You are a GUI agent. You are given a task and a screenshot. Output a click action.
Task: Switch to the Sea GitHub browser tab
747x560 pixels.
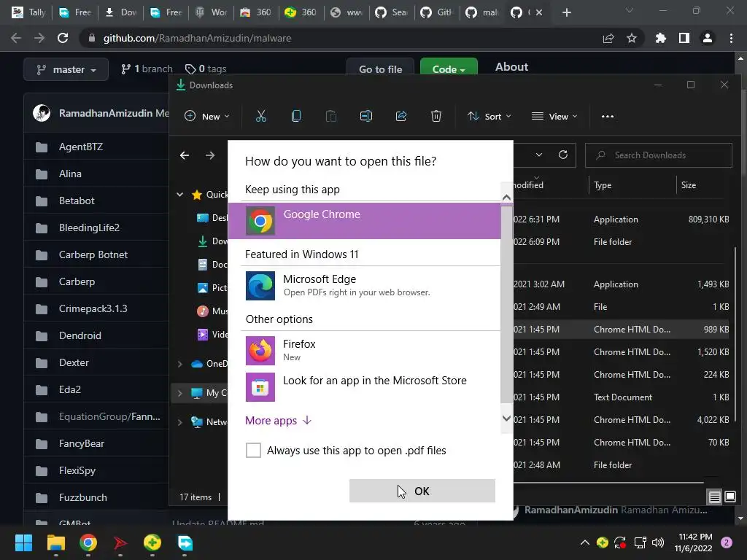coord(392,12)
